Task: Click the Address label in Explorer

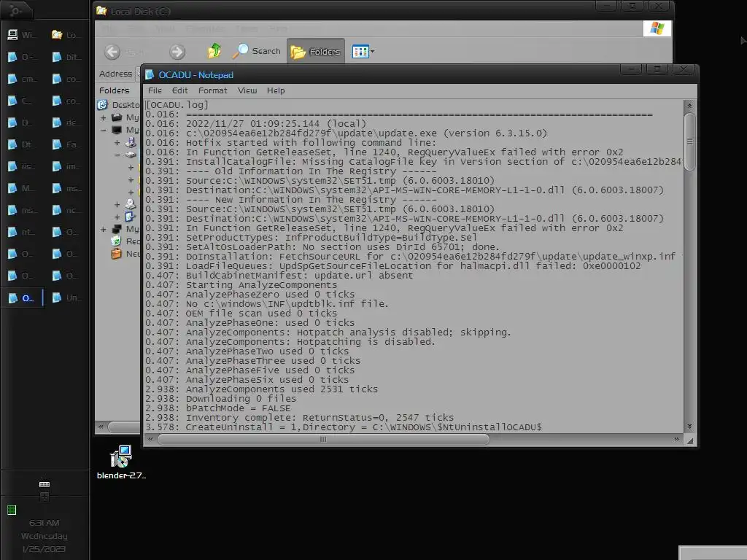Action: coord(115,74)
